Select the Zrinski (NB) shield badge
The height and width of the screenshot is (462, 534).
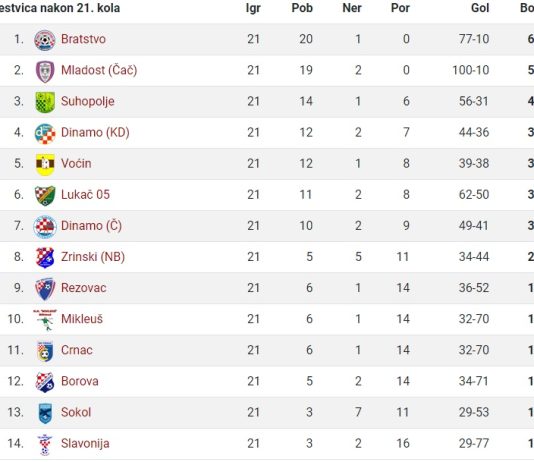(x=45, y=257)
